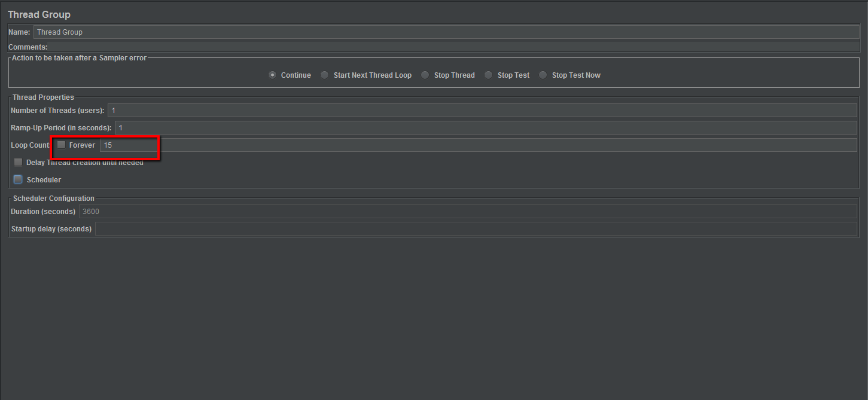Select the Continue radio button

(x=273, y=75)
